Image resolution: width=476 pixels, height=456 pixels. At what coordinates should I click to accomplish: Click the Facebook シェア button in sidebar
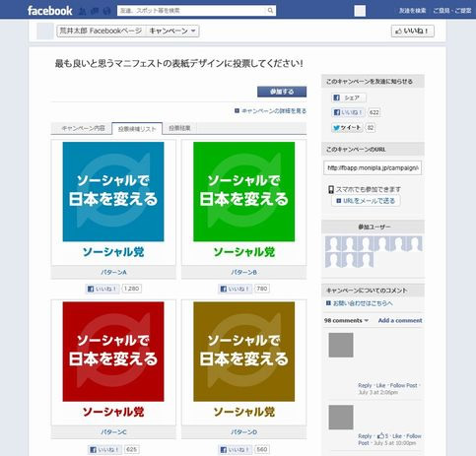point(349,98)
